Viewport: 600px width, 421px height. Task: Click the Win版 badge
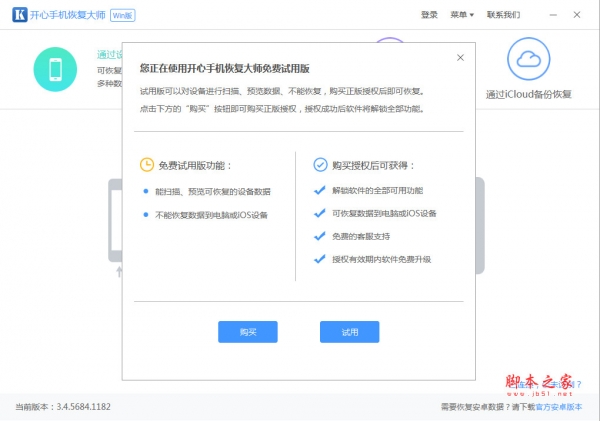click(122, 15)
